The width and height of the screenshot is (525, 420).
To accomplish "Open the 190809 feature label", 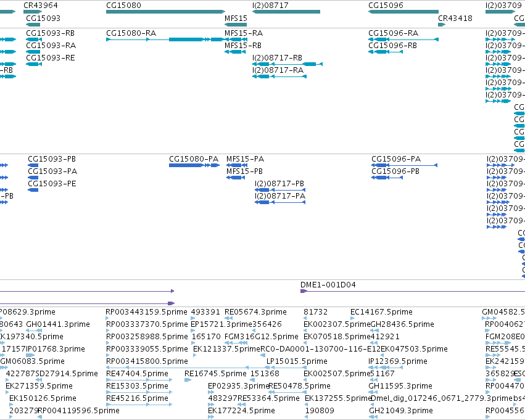I will pyautogui.click(x=320, y=411).
